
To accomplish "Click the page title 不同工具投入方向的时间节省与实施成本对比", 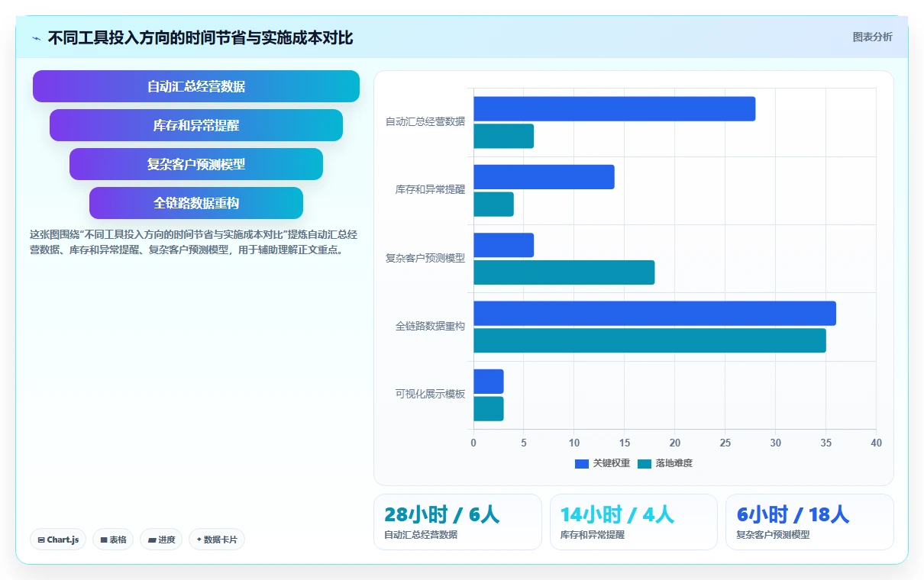I will tap(201, 38).
